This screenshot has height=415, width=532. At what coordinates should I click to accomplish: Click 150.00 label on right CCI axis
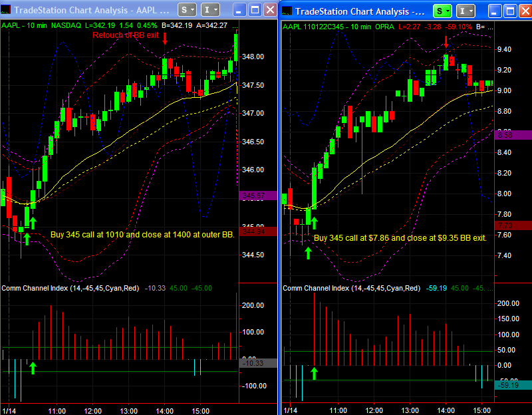(508, 319)
